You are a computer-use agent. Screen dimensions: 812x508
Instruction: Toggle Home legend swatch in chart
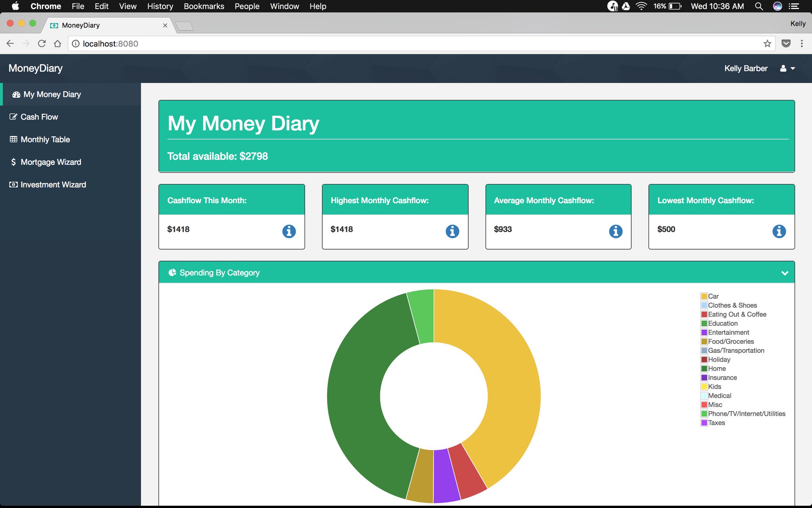pos(704,368)
